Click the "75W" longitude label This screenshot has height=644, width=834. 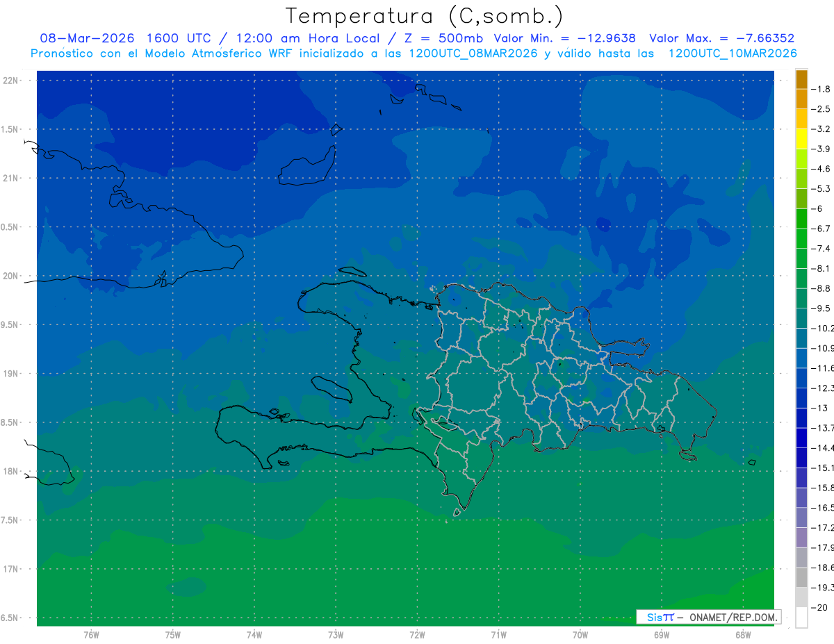tap(173, 635)
